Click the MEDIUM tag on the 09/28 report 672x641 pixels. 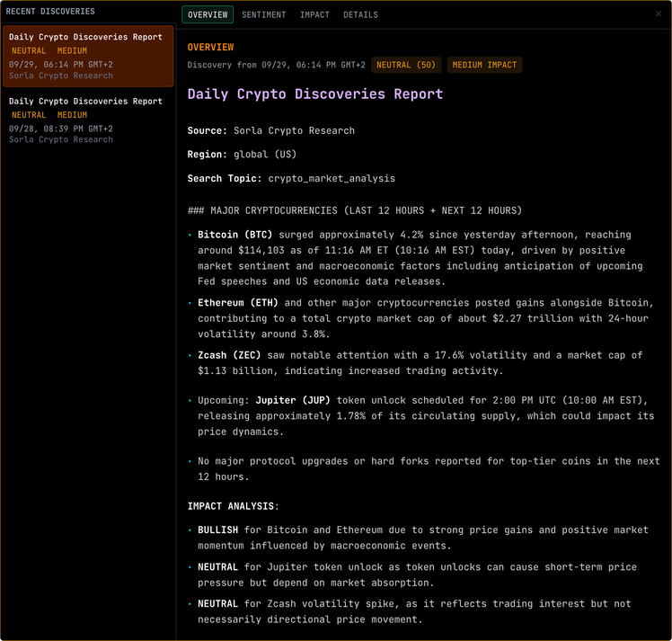click(72, 115)
